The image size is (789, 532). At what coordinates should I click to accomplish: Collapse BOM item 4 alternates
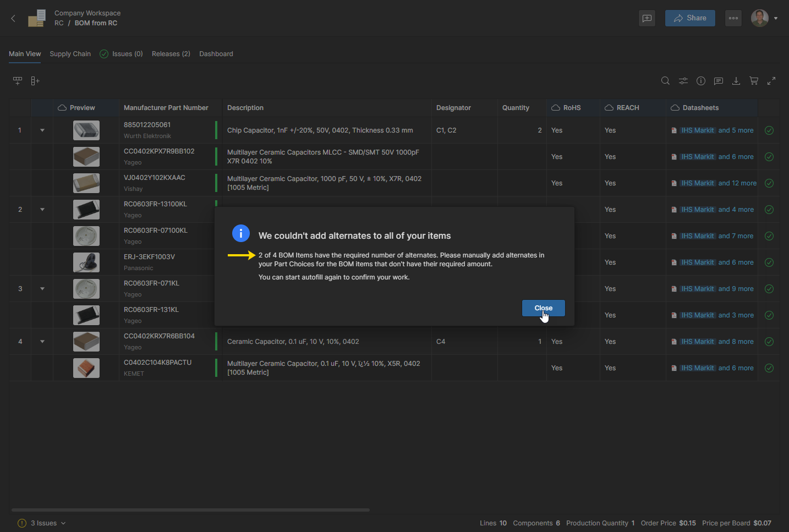(42, 342)
